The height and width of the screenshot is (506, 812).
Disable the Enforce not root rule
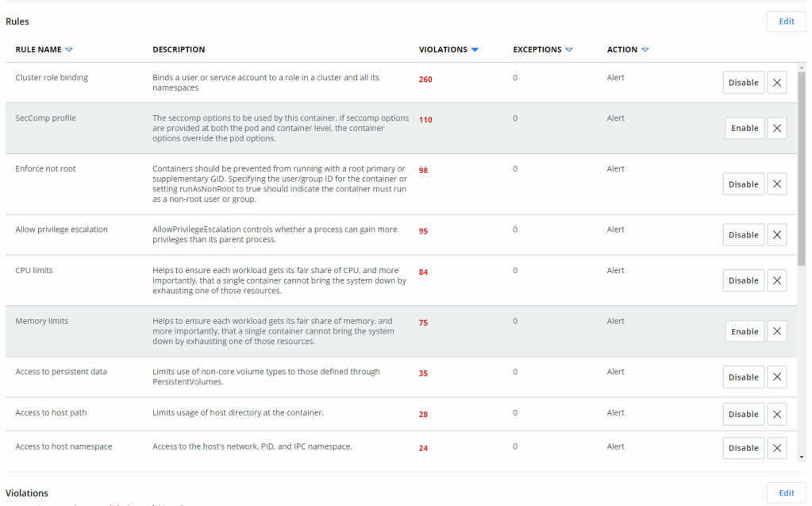coord(743,184)
